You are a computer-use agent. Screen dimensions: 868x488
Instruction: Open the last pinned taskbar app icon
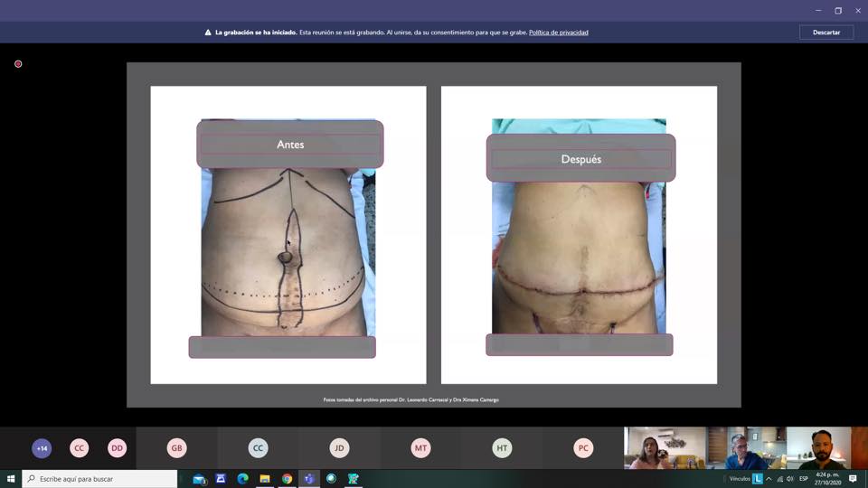point(354,479)
